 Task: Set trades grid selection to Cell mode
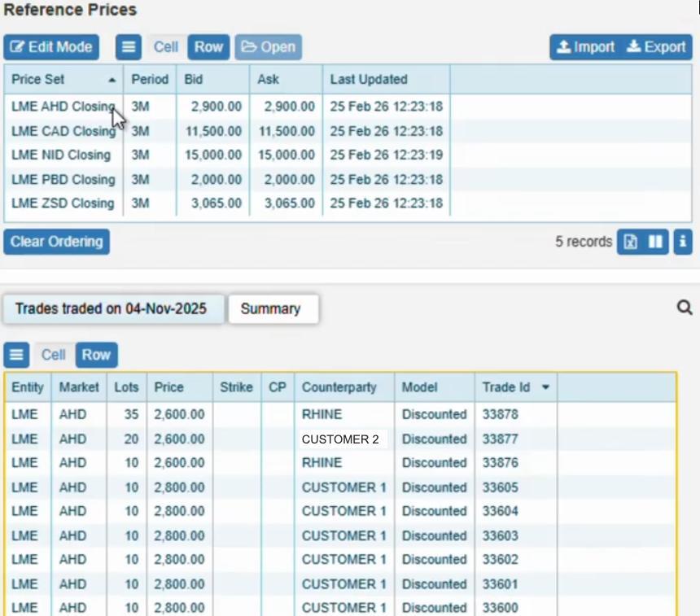click(53, 355)
